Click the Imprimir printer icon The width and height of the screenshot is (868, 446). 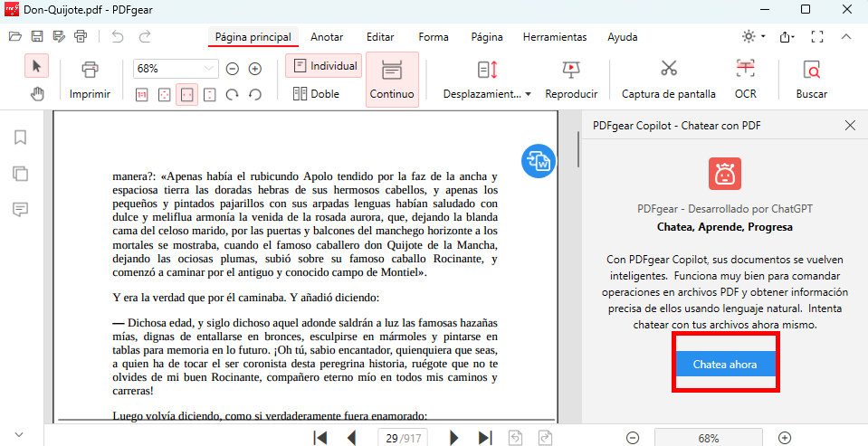click(x=90, y=69)
